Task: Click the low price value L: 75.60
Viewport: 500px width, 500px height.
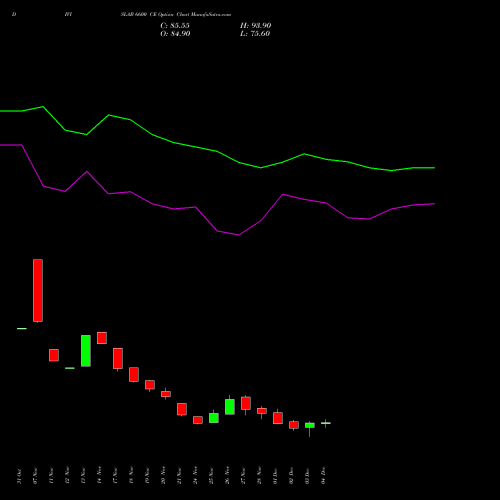Action: (x=255, y=34)
